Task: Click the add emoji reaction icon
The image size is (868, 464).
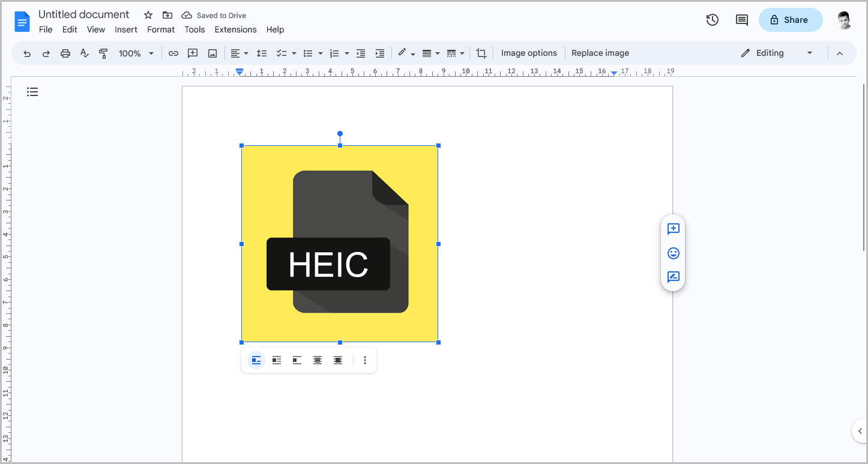Action: [673, 253]
